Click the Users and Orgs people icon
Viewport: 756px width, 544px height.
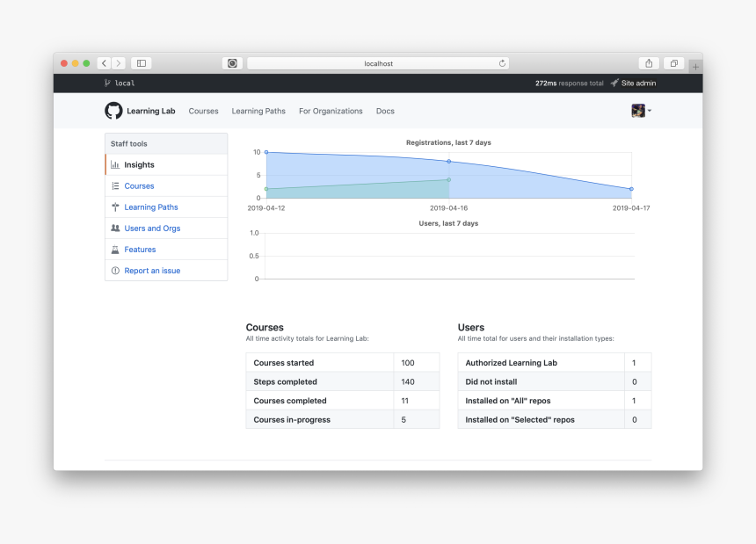(x=115, y=228)
